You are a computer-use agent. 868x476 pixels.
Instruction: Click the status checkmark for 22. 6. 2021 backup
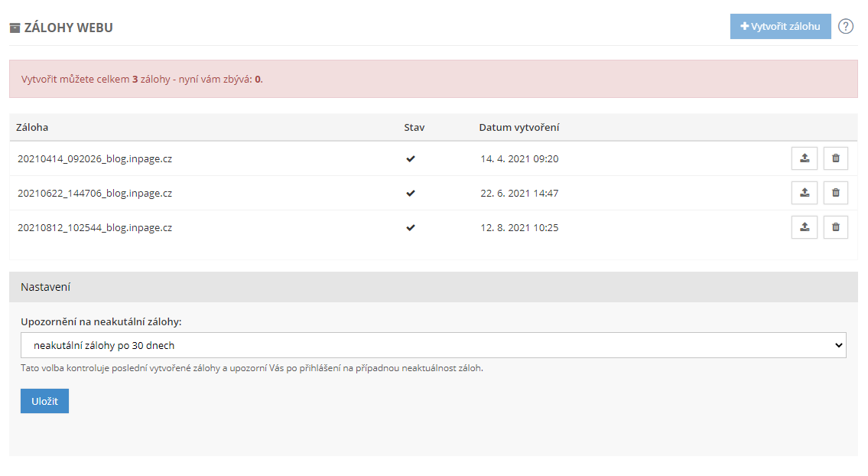pyautogui.click(x=411, y=194)
